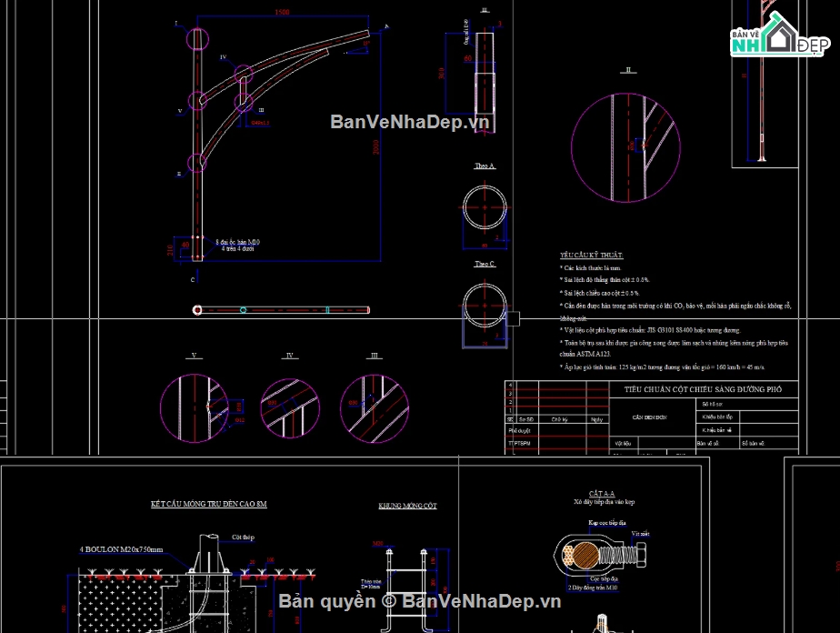
Task: Select the KẾT CẤU MÓNG TRỤ ĐÈN CAO 8M heading
Action: 208,503
